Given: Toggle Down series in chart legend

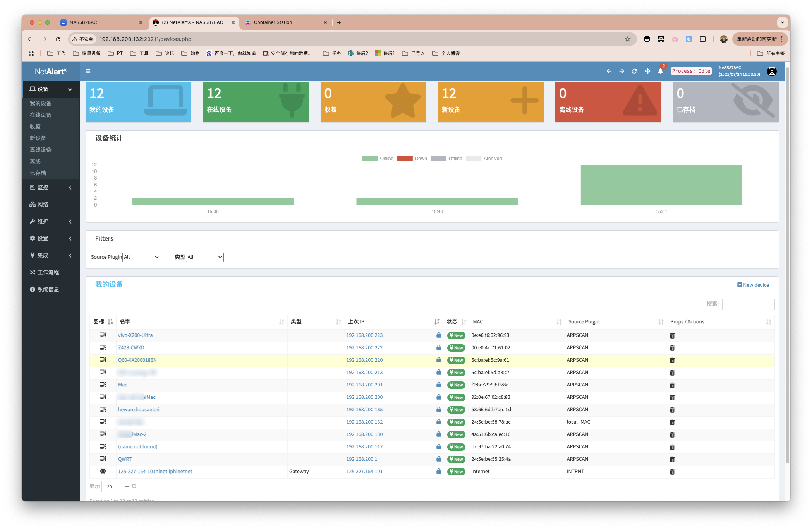Looking at the screenshot, I should (x=412, y=159).
